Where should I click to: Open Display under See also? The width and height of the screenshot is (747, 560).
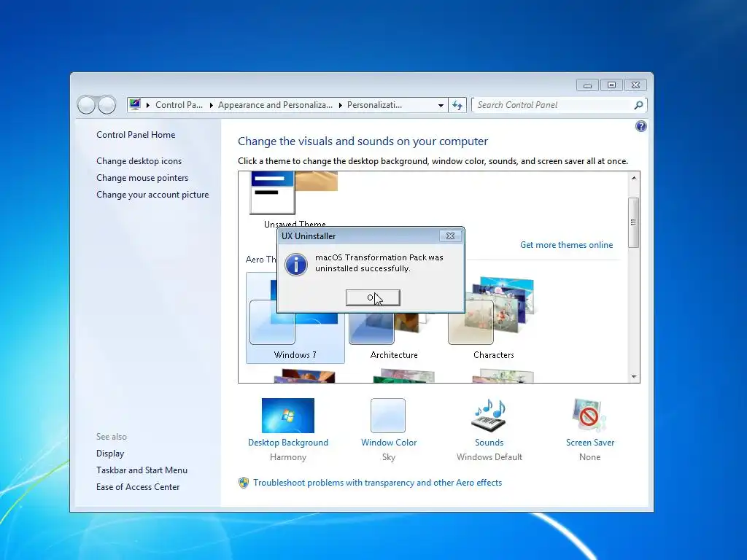tap(110, 454)
